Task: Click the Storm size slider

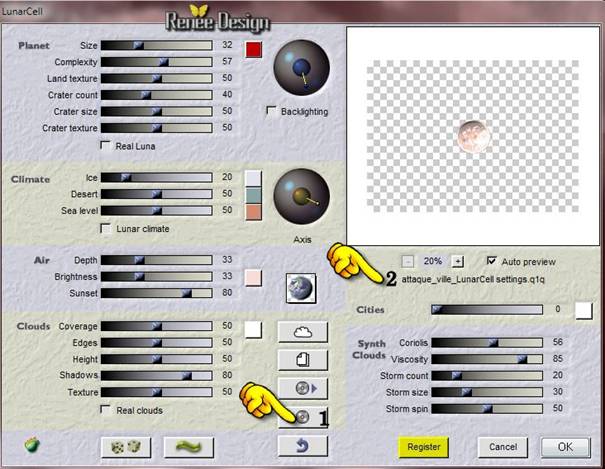Action: click(x=487, y=392)
